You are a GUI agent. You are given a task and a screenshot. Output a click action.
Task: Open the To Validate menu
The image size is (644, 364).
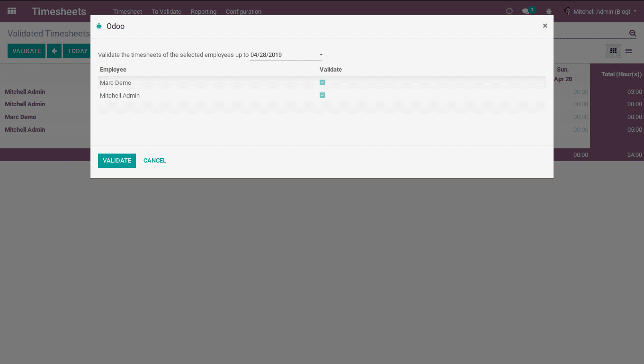coord(166,11)
